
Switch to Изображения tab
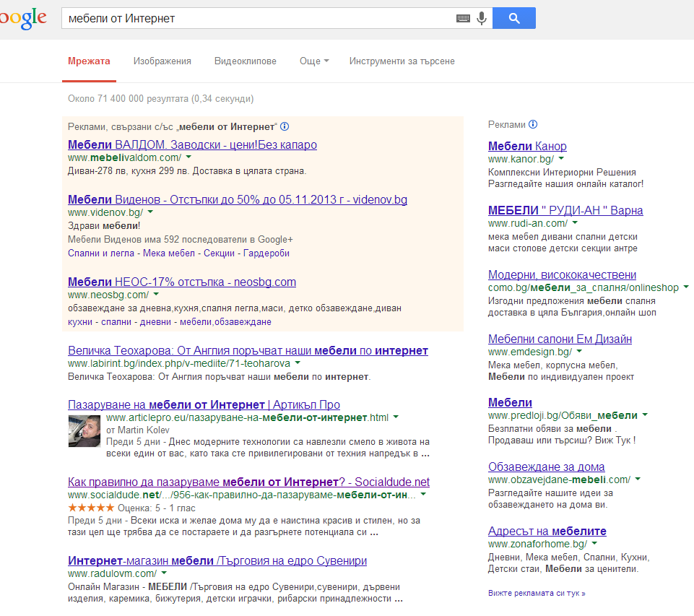(162, 61)
